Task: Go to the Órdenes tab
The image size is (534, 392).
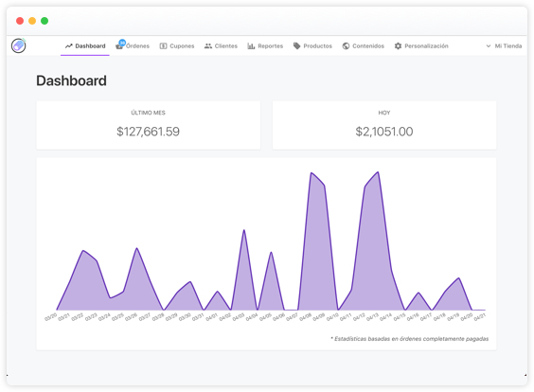Action: (137, 46)
